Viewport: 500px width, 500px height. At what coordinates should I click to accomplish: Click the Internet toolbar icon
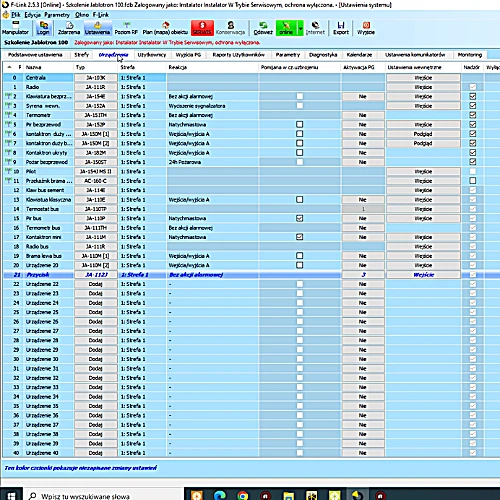tap(315, 28)
